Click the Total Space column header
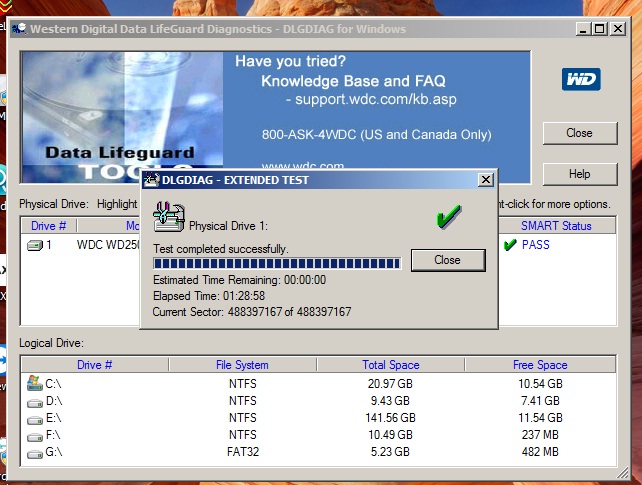The image size is (642, 485). point(391,365)
